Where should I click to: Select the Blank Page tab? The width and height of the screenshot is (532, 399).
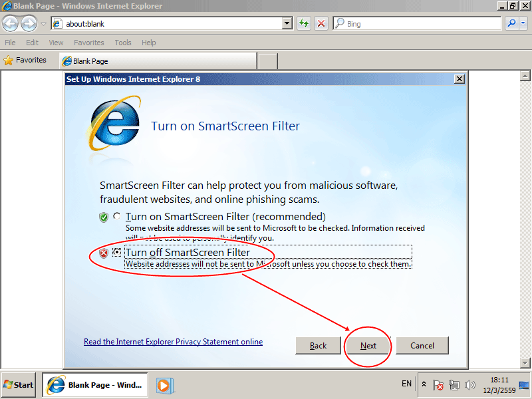point(158,61)
